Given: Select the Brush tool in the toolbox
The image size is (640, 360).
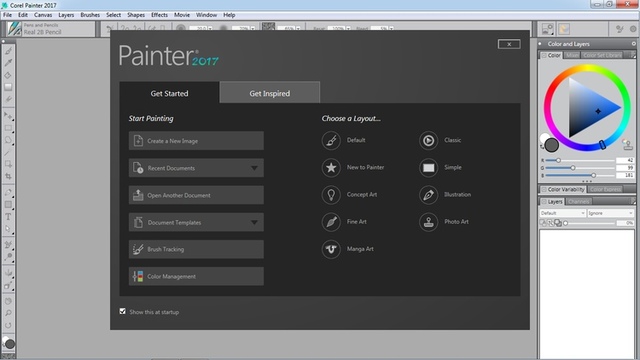Looking at the screenshot, I should [8, 51].
